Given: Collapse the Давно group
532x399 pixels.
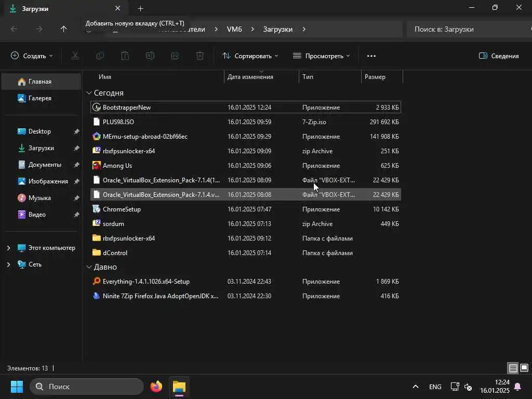Looking at the screenshot, I should tap(89, 267).
